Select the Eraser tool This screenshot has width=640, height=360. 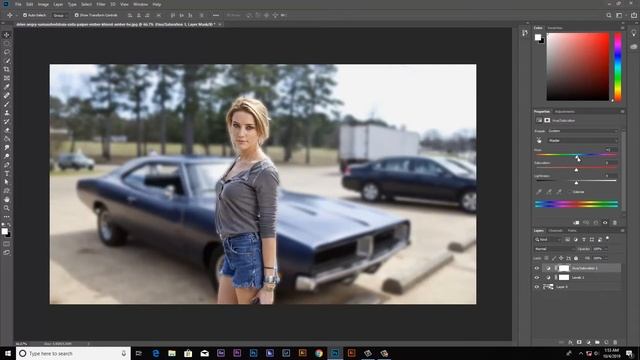[x=7, y=130]
